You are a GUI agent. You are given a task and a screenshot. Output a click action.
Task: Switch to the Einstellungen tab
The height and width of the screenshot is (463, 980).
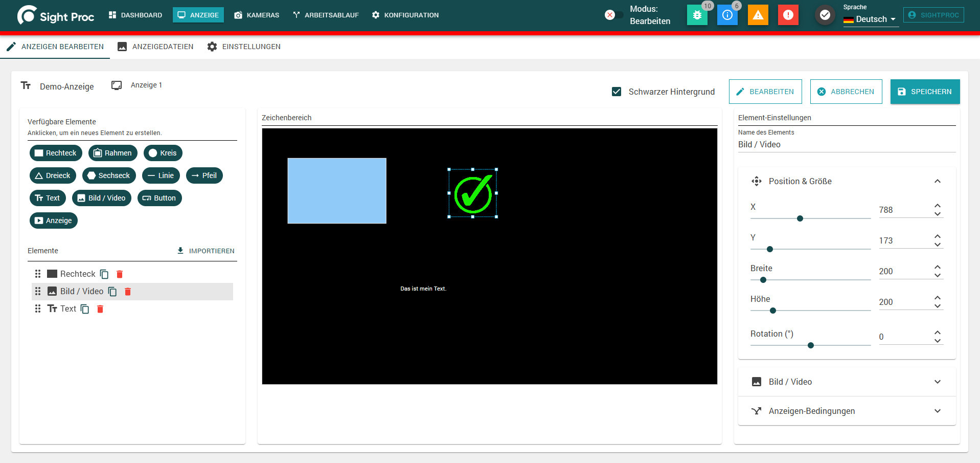tap(244, 47)
